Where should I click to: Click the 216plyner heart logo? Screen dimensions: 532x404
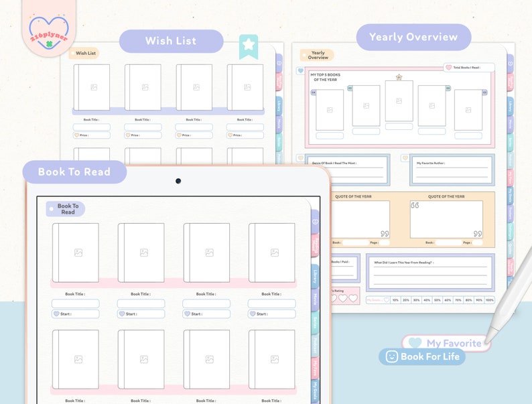pos(49,33)
